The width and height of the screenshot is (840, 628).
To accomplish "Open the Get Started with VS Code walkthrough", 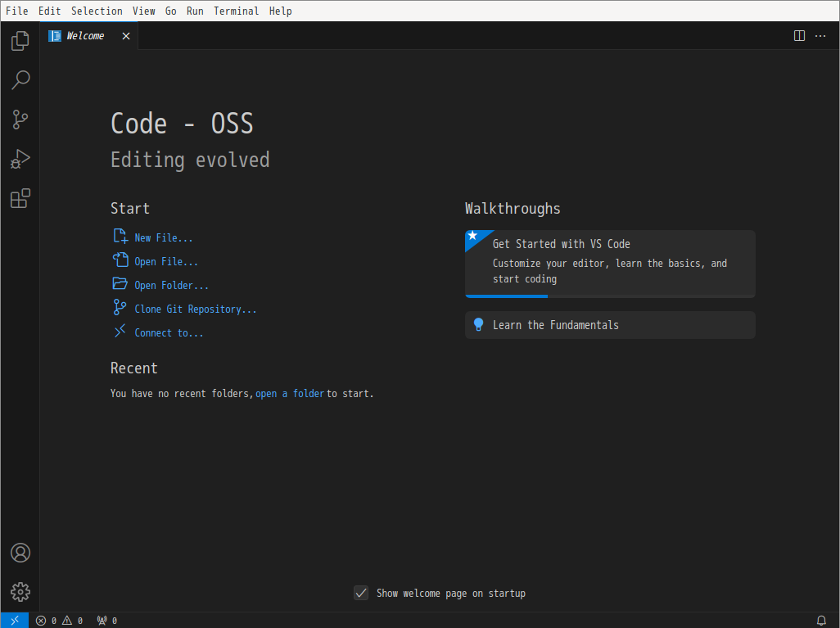I will [x=610, y=264].
